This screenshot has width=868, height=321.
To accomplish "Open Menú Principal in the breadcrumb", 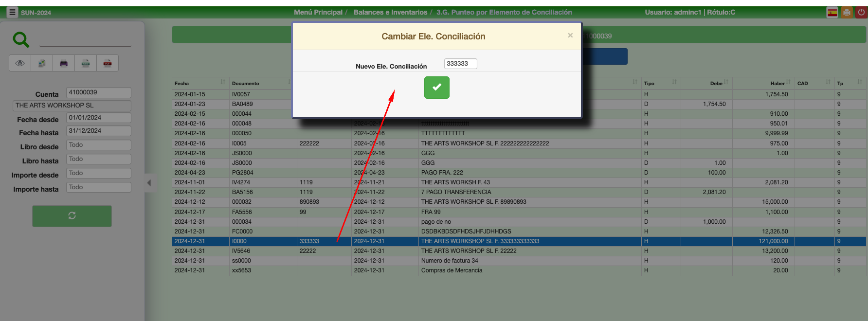I will coord(318,12).
